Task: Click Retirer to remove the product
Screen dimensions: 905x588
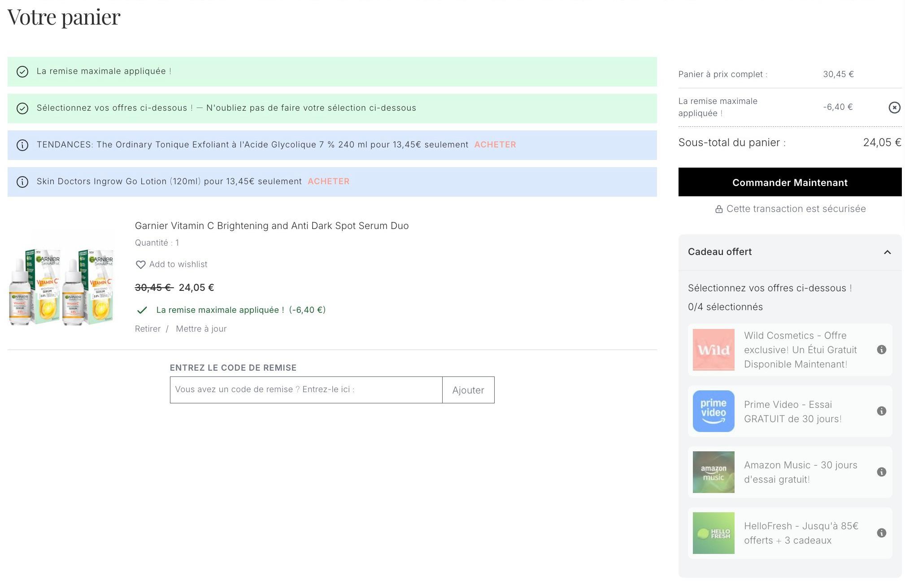Action: (x=148, y=329)
